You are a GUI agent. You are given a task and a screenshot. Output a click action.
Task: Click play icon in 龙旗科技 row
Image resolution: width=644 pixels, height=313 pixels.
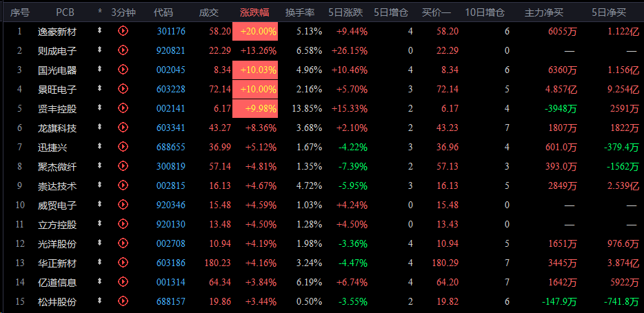[123, 128]
